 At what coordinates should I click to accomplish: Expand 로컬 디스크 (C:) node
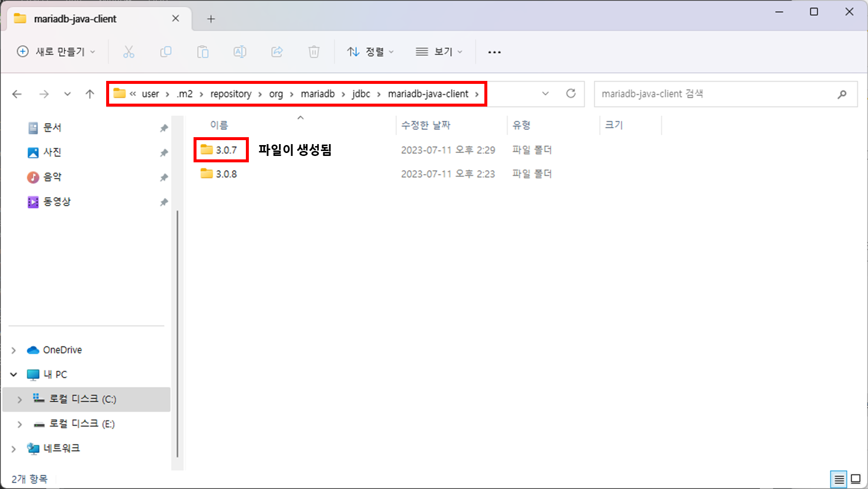[x=20, y=400]
